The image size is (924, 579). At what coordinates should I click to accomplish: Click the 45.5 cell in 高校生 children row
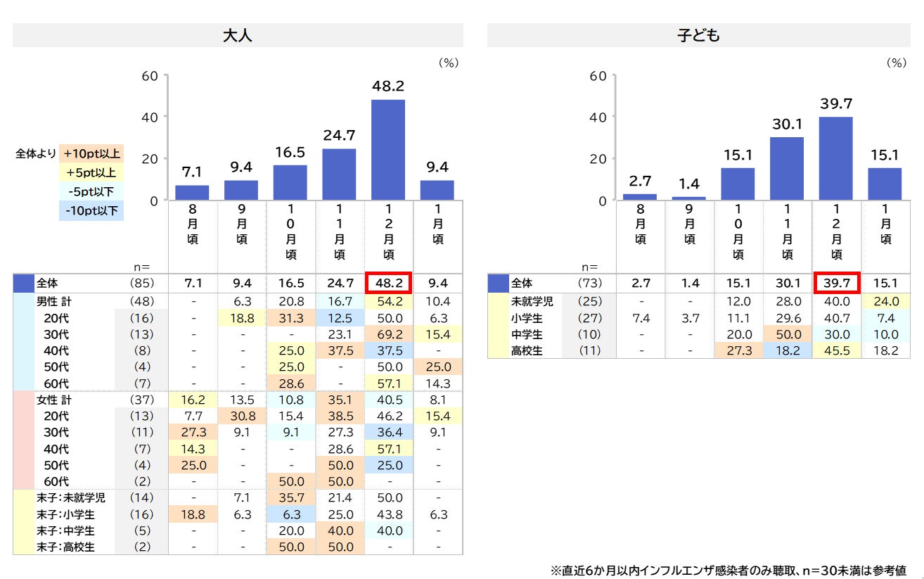coord(836,350)
